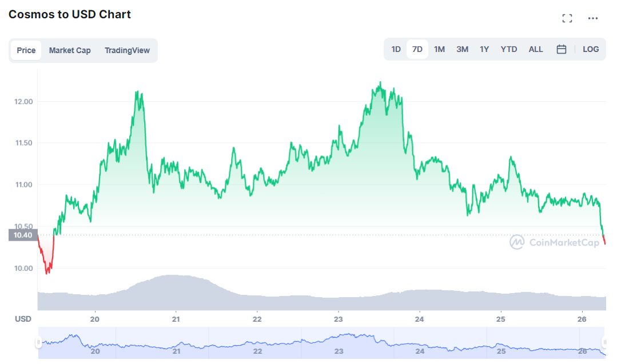Toggle the LOG scale option
Image resolution: width=617 pixels, height=364 pixels.
point(591,49)
